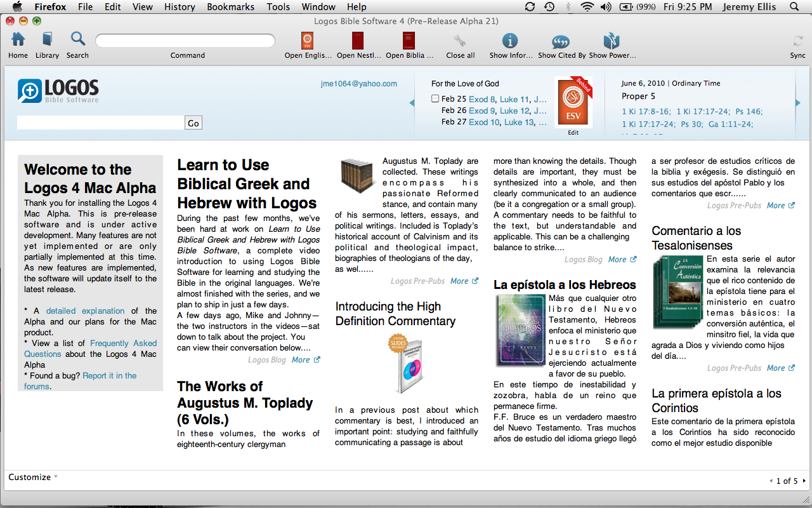Click the Logos home page search field
This screenshot has width=812, height=508.
tap(101, 123)
